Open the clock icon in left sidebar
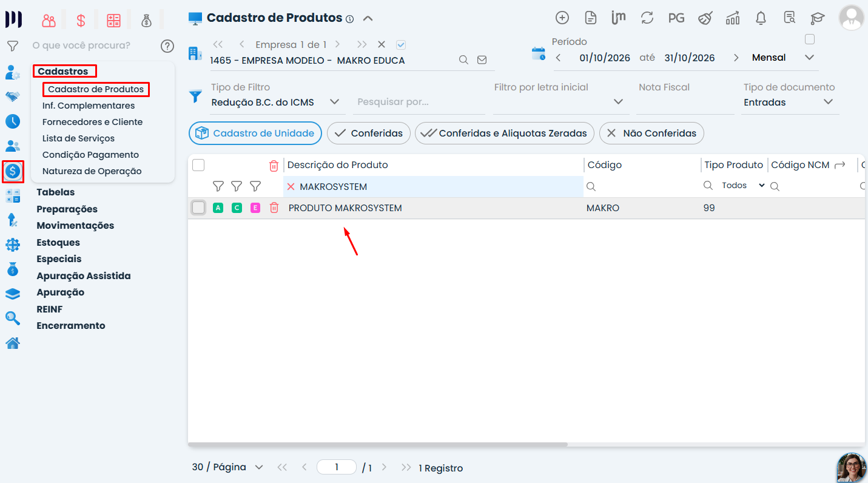Image resolution: width=868 pixels, height=483 pixels. pos(13,121)
